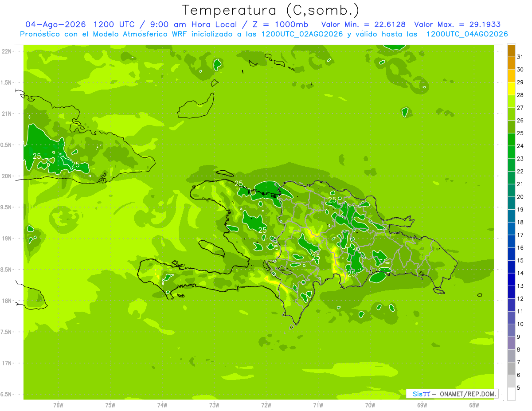Click the 68W longitude axis label
Image resolution: width=532 pixels, height=411 pixels.
pyautogui.click(x=474, y=405)
